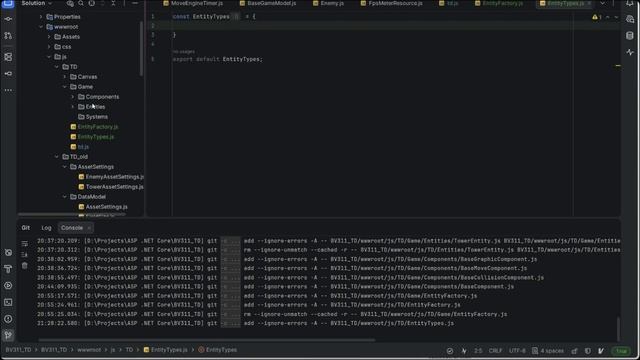Clear console with the trash icon
This screenshot has height=360, width=640.
click(x=24, y=266)
